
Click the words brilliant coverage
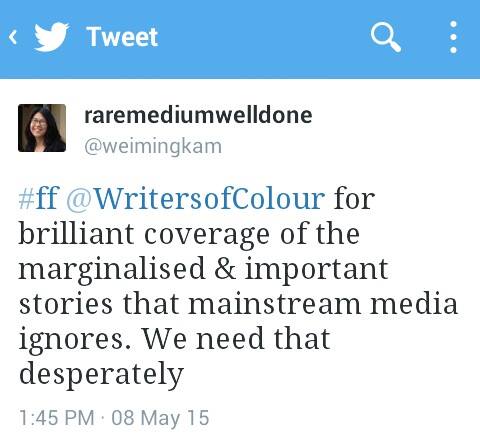144,234
